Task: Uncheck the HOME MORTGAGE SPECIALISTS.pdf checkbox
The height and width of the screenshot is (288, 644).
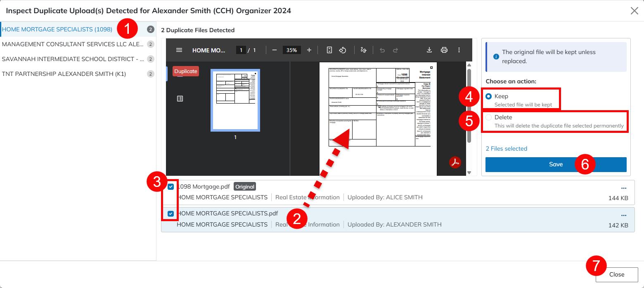Action: (170, 214)
